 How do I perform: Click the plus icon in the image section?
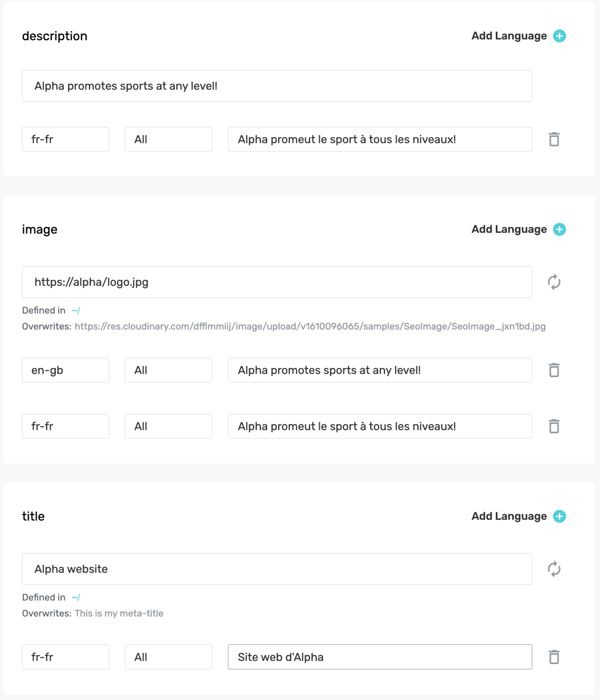coord(559,229)
